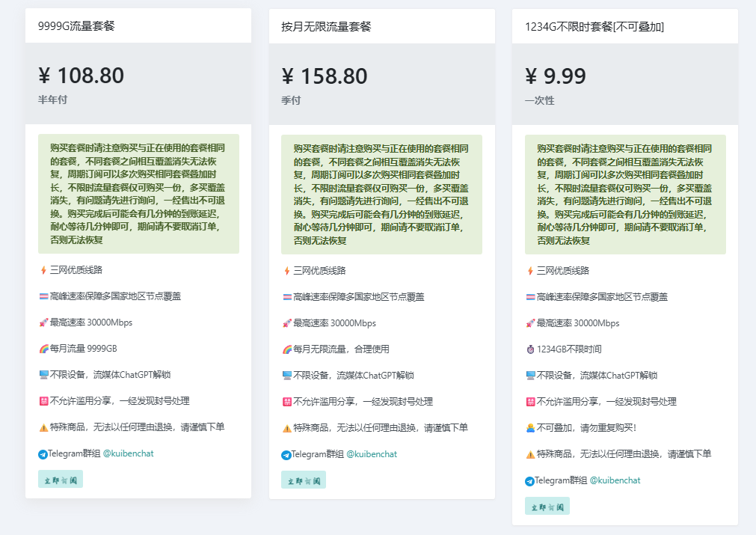Click the Telegram icon in 9999G流量套餐 card
This screenshot has width=756, height=535.
(43, 454)
